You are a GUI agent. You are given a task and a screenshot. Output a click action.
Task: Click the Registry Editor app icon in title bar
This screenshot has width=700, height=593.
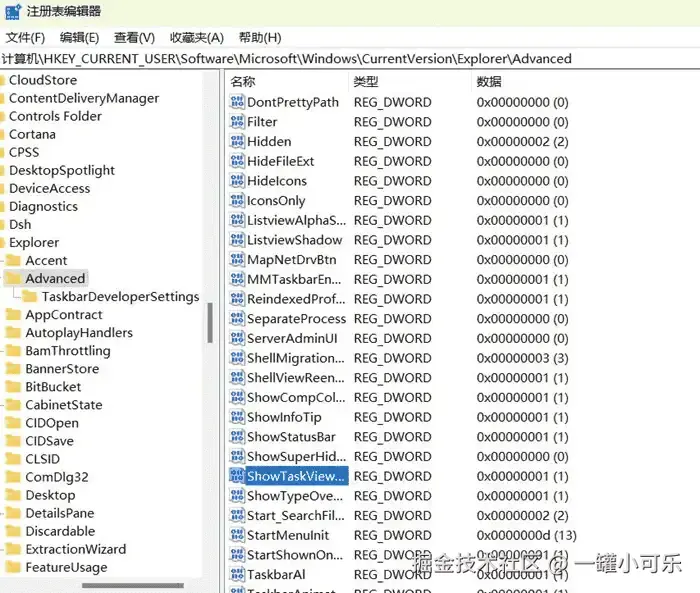tap(13, 11)
